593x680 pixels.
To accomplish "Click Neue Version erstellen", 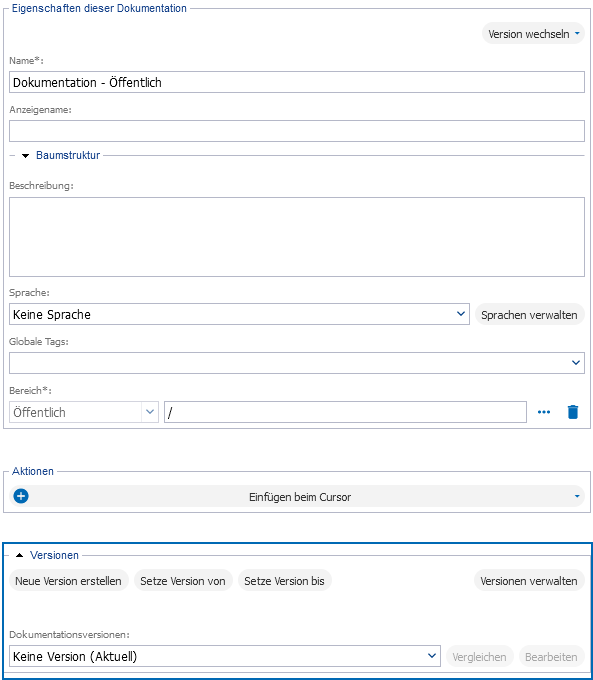I will 69,581.
